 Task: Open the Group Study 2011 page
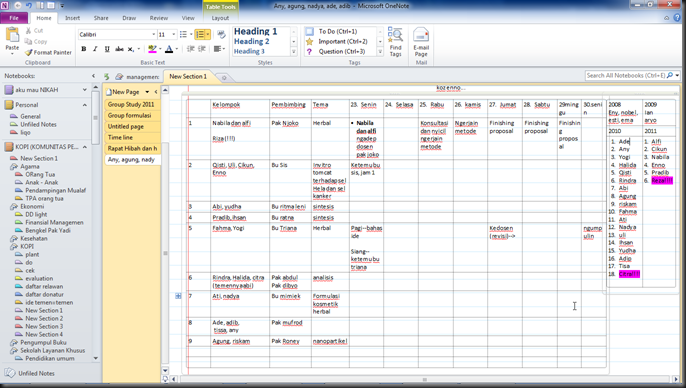tap(132, 105)
